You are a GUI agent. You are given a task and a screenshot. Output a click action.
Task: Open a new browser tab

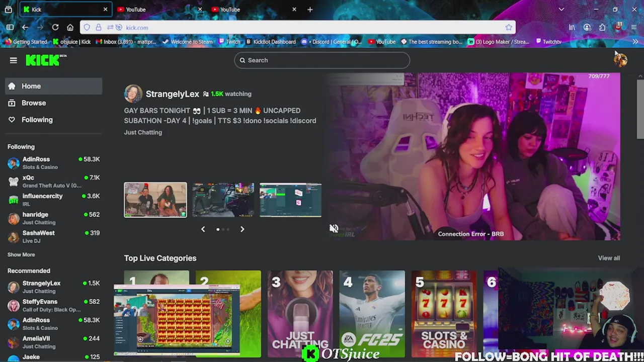pyautogui.click(x=310, y=10)
